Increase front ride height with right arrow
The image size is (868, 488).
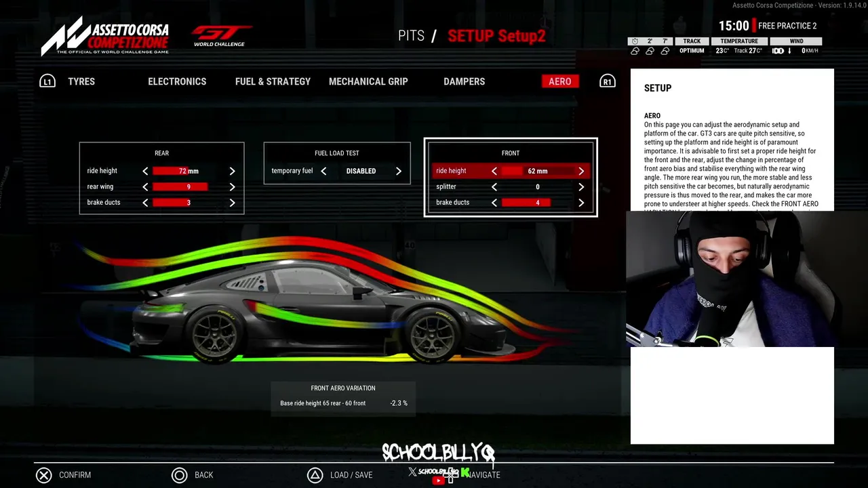click(581, 171)
